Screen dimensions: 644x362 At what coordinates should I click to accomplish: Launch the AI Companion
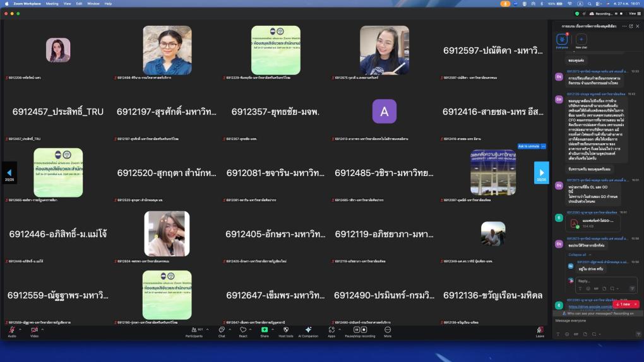[x=308, y=330]
